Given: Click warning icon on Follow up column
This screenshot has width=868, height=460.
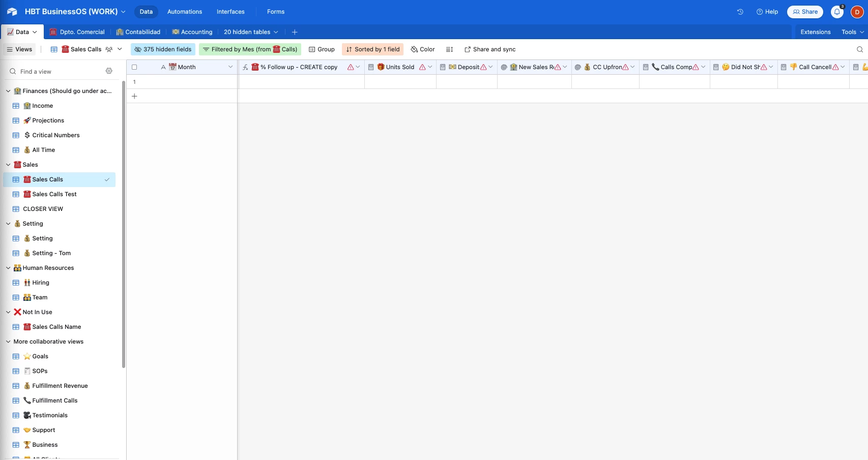Looking at the screenshot, I should point(351,67).
